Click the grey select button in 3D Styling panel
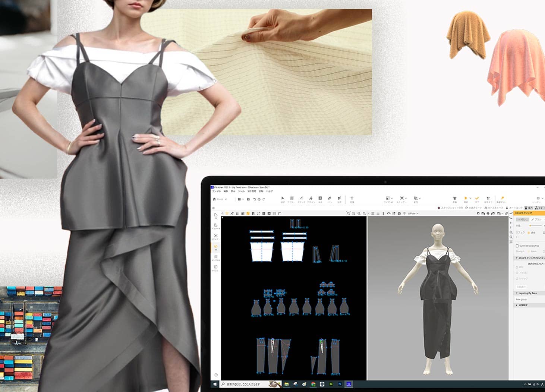The width and height of the screenshot is (545, 392). (522, 219)
